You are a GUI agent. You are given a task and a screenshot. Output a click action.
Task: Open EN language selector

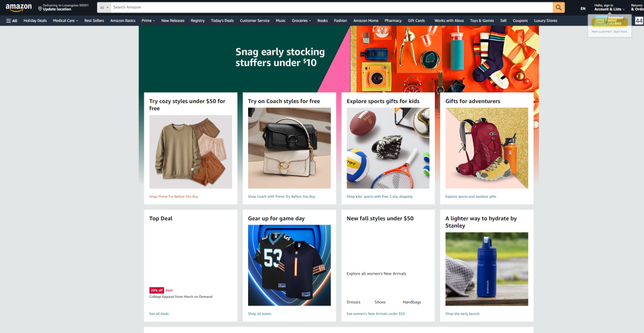(x=583, y=8)
